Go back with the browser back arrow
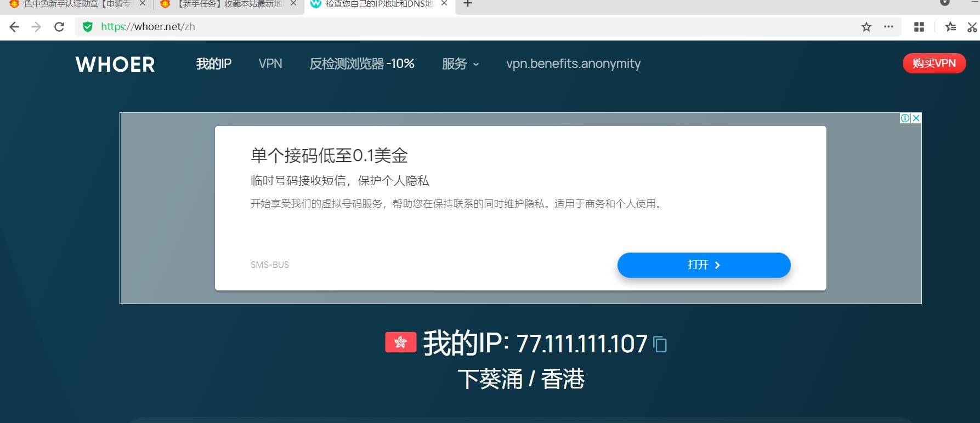This screenshot has height=423, width=980. (14, 27)
